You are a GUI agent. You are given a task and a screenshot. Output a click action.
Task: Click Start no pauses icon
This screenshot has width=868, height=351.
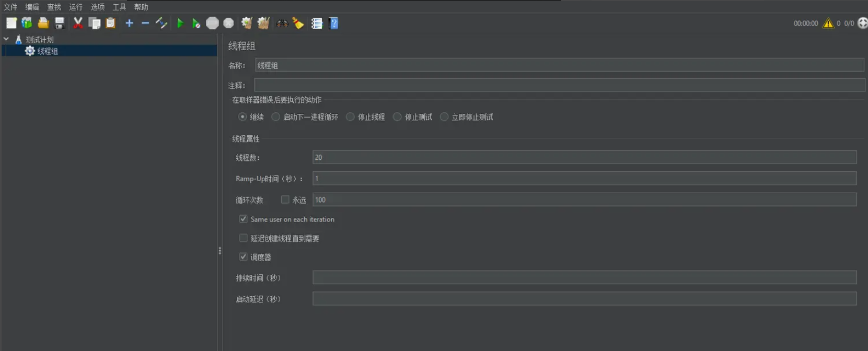coord(196,23)
